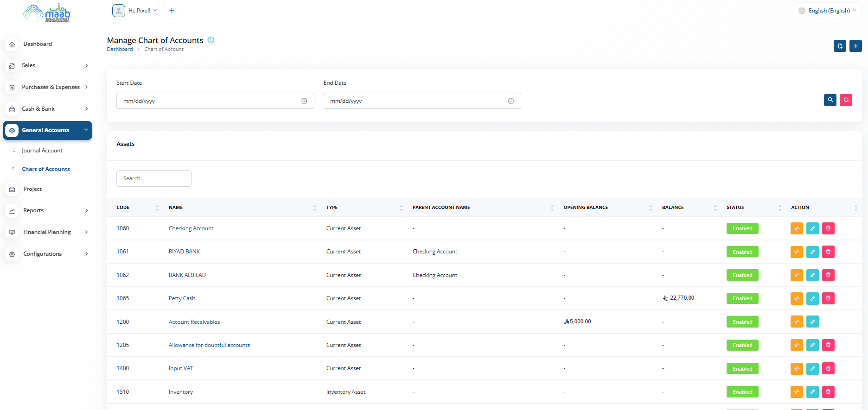Click the Assets table Search field
Image resolution: width=868 pixels, height=410 pixels.
pyautogui.click(x=154, y=178)
